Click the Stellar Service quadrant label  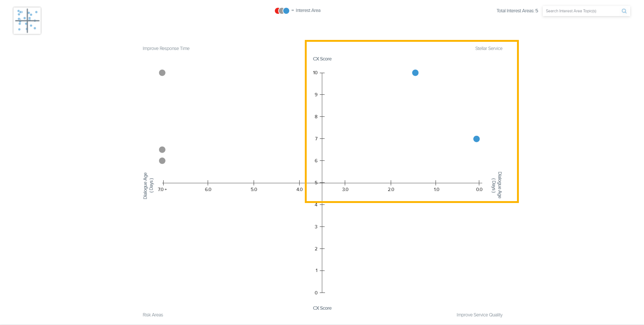pyautogui.click(x=489, y=49)
